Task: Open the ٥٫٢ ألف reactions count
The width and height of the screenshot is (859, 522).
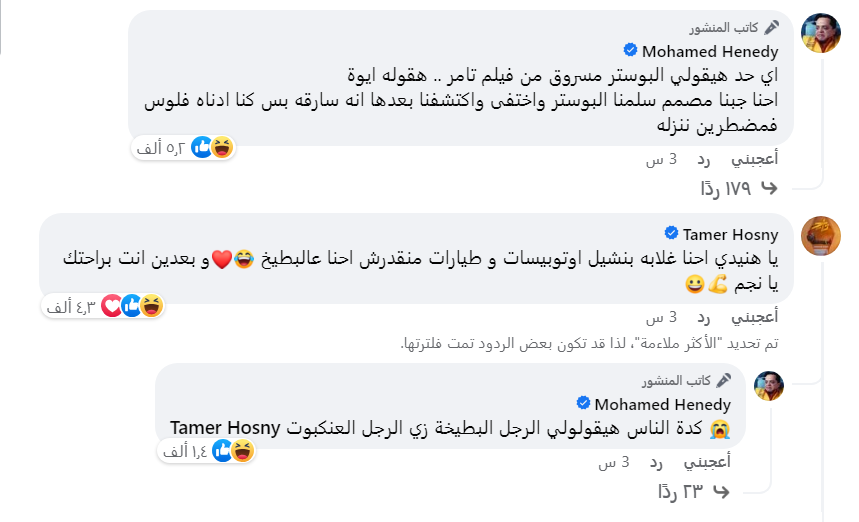Action: click(161, 148)
